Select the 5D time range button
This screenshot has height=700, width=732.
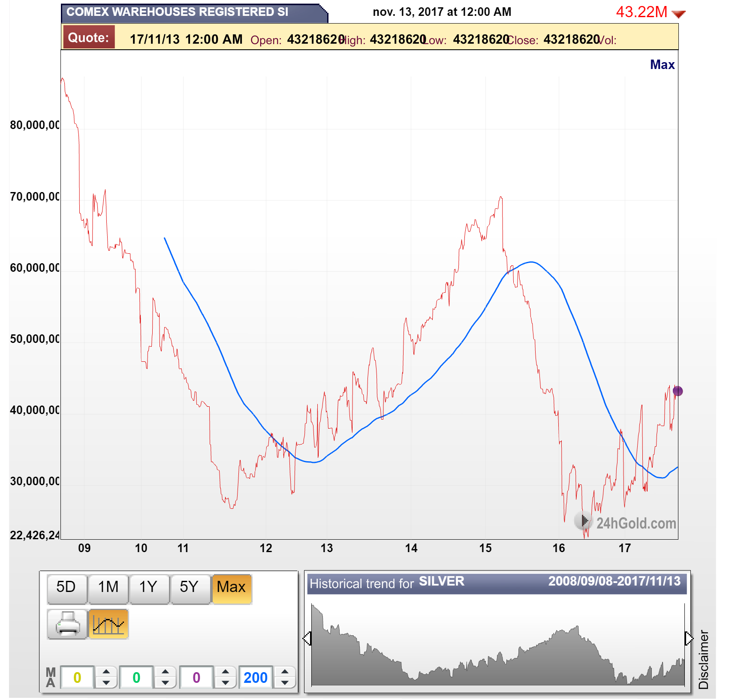tap(66, 589)
